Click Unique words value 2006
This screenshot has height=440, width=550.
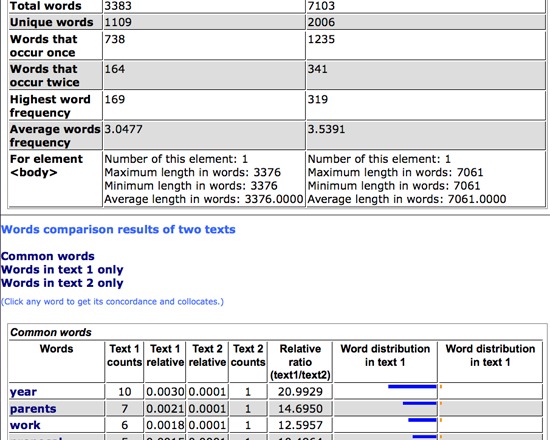click(x=321, y=22)
